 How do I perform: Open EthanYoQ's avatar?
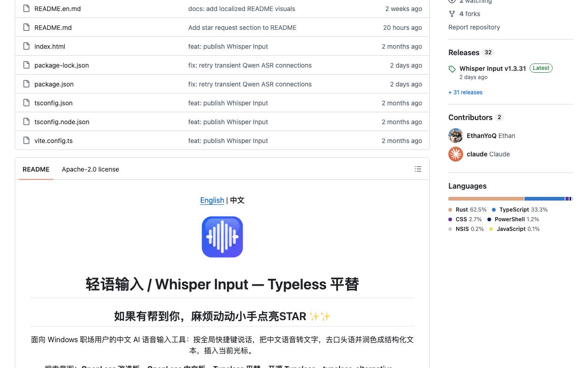point(456,136)
